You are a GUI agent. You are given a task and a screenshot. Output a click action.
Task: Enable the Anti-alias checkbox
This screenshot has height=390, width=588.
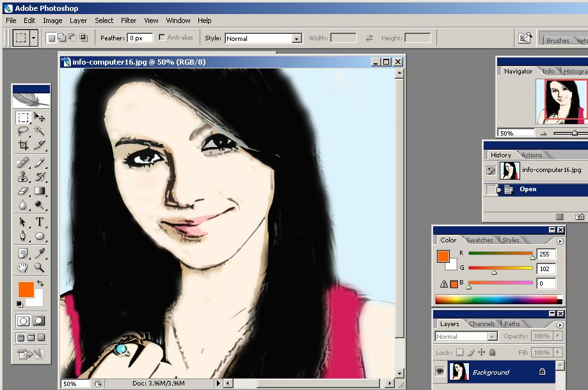pyautogui.click(x=160, y=38)
